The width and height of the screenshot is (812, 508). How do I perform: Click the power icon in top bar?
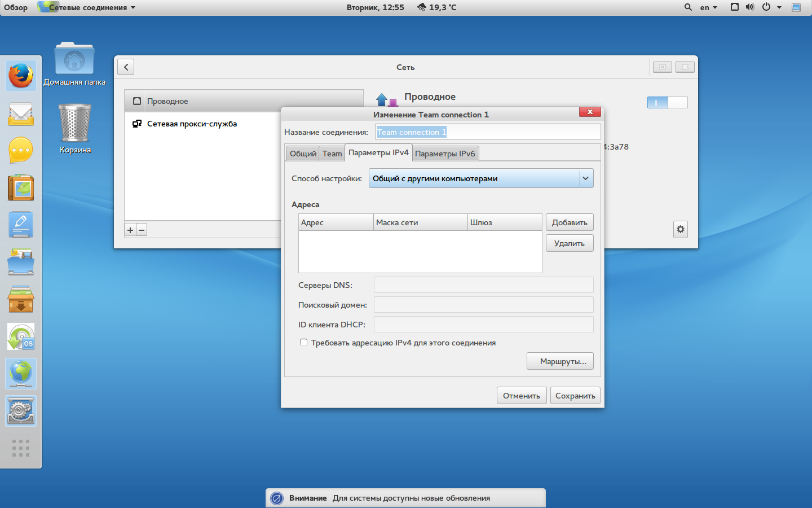click(x=766, y=7)
